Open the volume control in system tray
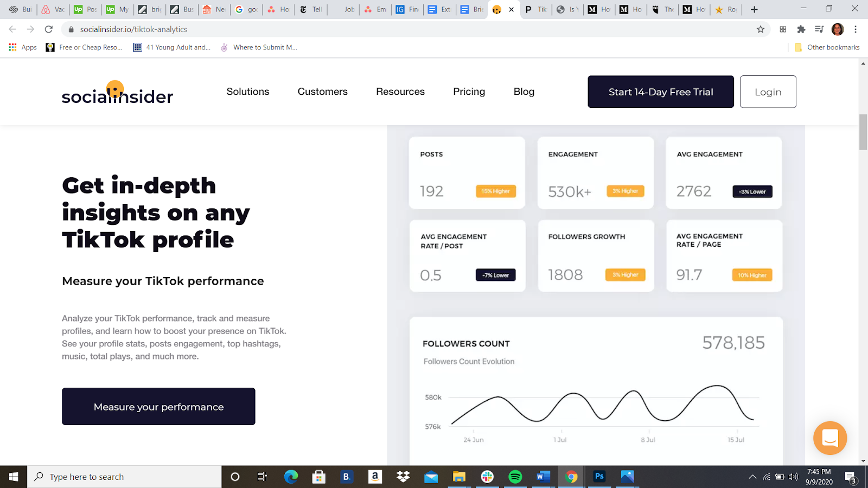This screenshot has height=488, width=868. pyautogui.click(x=793, y=477)
